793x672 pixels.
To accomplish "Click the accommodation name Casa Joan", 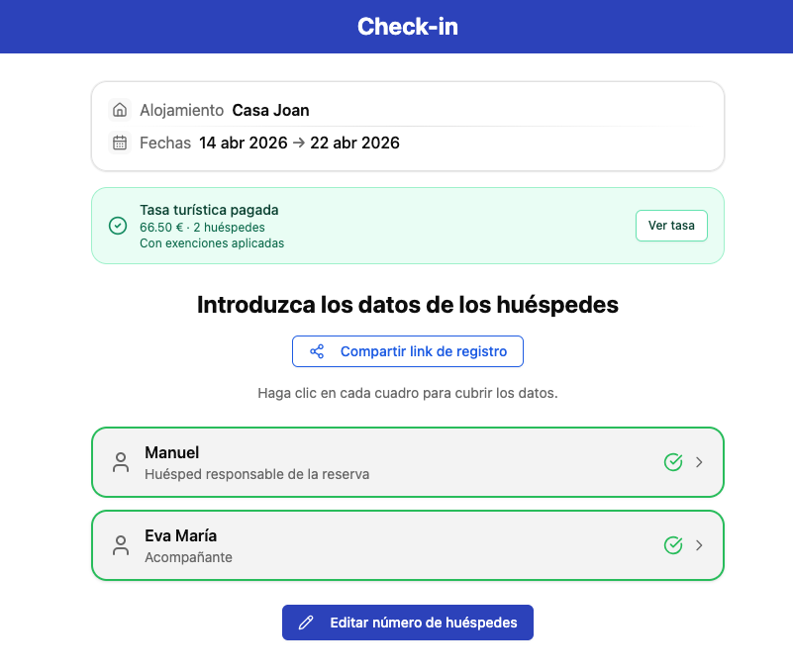I will click(270, 110).
